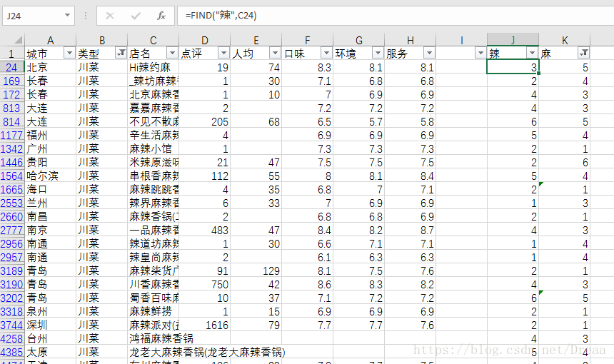This screenshot has width=614, height=364.
Task: Click cell 鸿福麻辣香锅
Action: [161, 338]
